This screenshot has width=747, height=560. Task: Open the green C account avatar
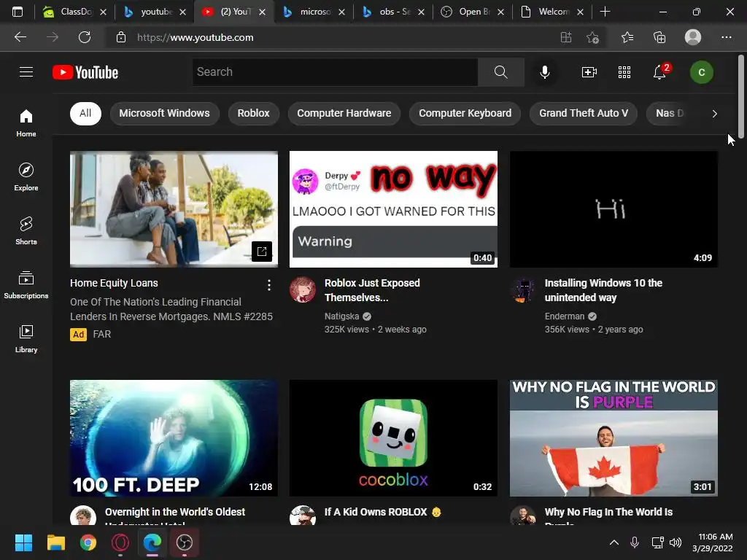click(x=701, y=72)
